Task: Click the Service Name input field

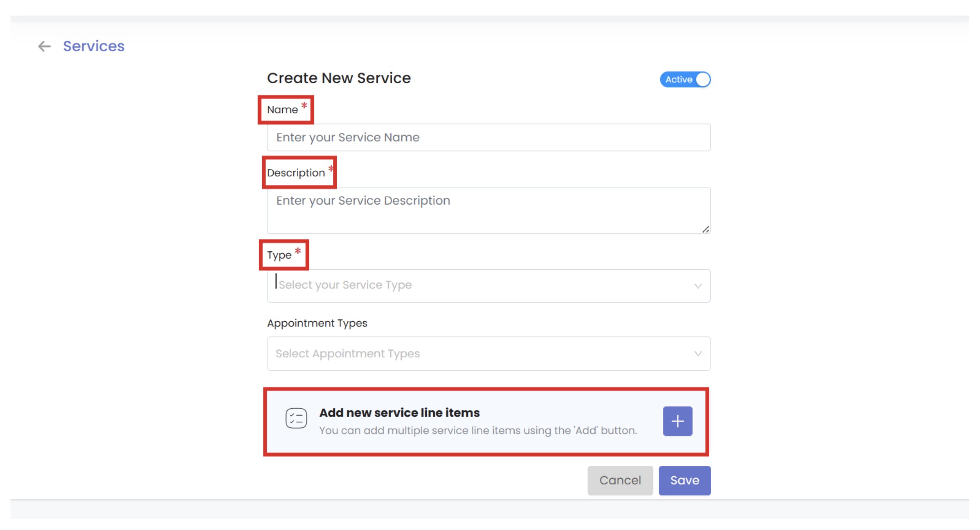Action: (x=488, y=137)
